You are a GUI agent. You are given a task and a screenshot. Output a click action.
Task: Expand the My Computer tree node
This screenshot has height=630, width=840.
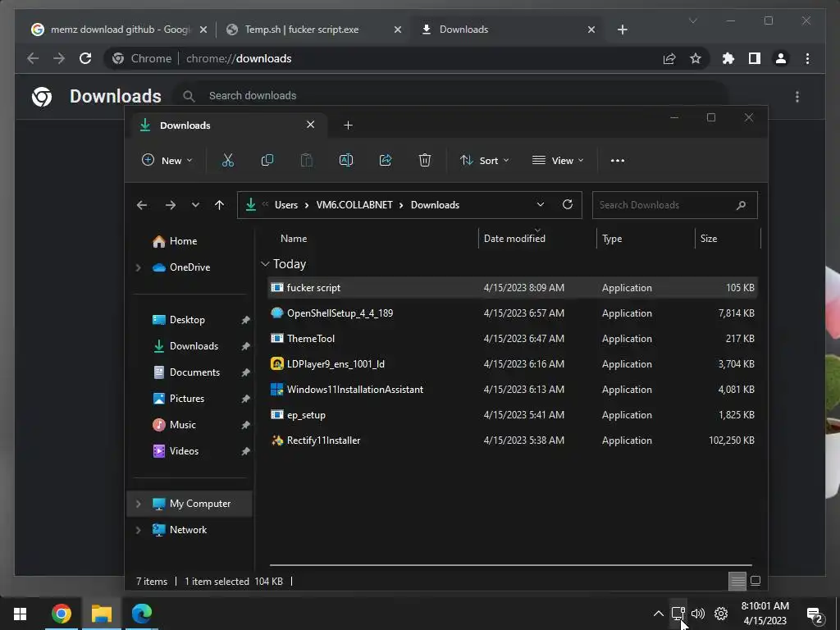coord(138,504)
